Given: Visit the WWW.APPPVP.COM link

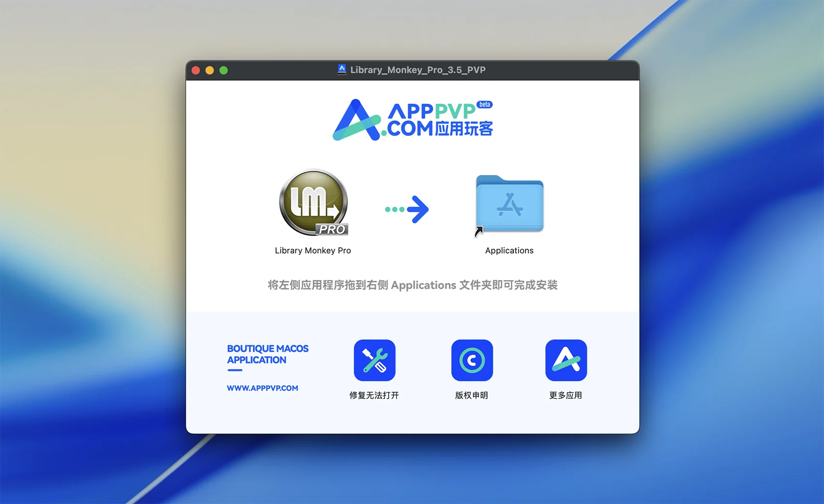Looking at the screenshot, I should 262,388.
